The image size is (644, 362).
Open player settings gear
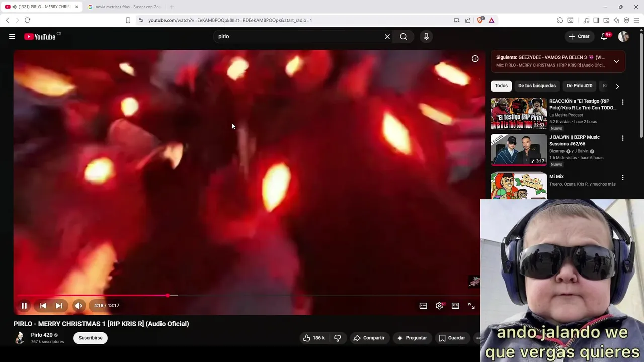click(440, 306)
